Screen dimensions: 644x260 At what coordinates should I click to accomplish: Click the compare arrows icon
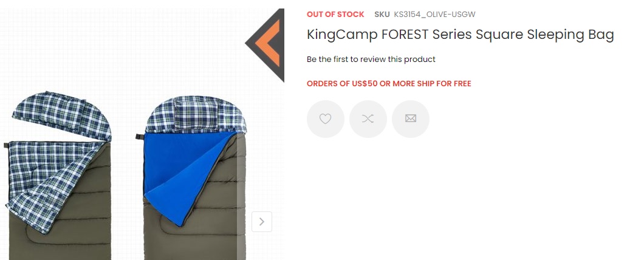(x=368, y=119)
